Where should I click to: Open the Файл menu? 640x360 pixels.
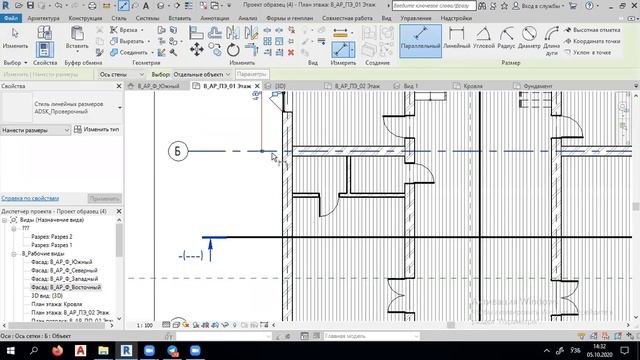coord(11,18)
